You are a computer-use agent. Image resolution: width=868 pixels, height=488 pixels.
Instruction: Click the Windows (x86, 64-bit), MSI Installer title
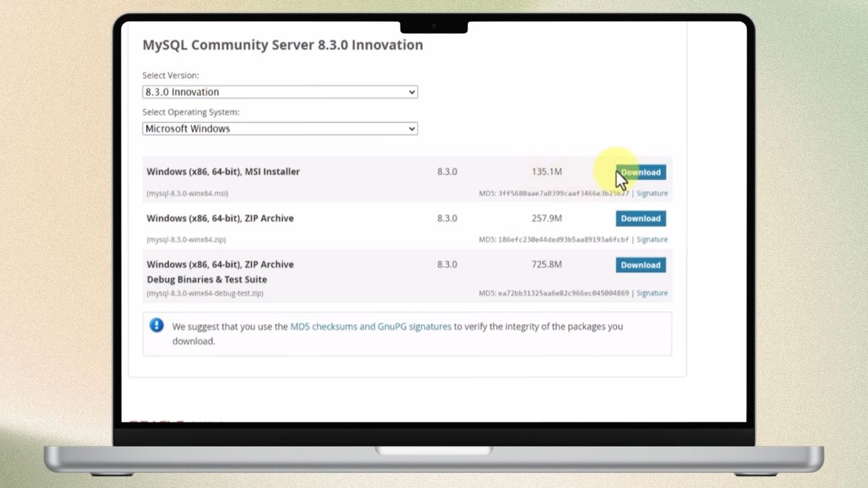(223, 172)
